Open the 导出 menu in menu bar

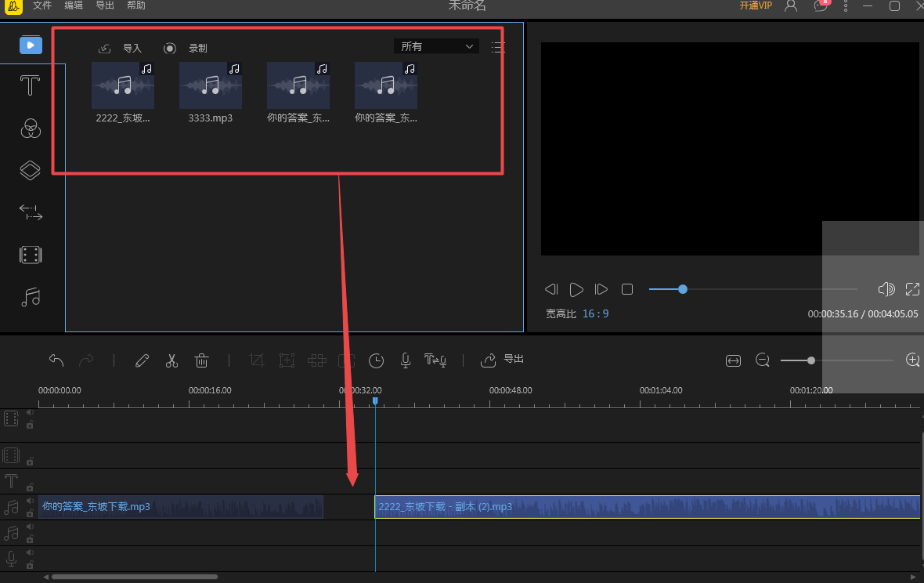click(x=104, y=5)
